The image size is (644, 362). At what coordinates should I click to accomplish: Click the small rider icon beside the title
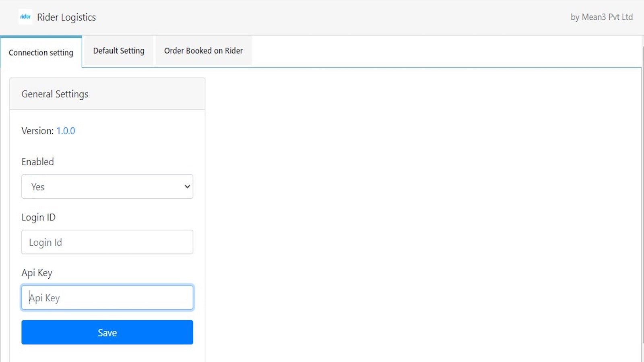tap(25, 17)
